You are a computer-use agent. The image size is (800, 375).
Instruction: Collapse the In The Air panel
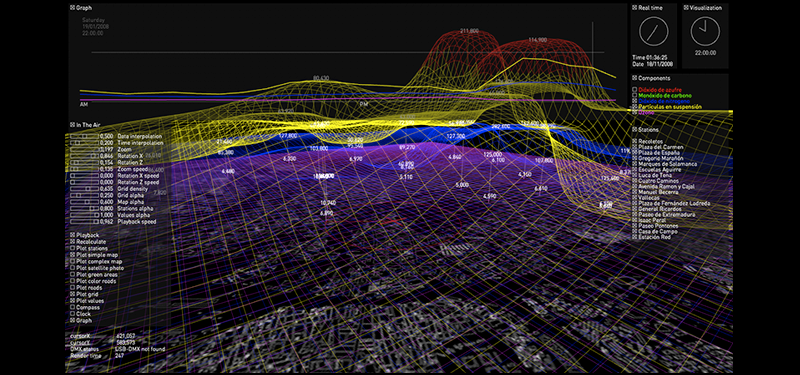click(72, 124)
